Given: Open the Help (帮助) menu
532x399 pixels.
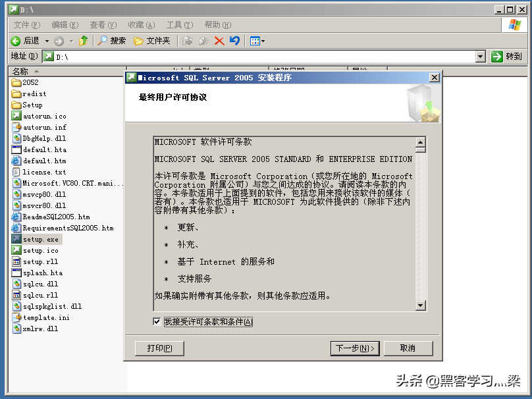Looking at the screenshot, I should tap(217, 25).
